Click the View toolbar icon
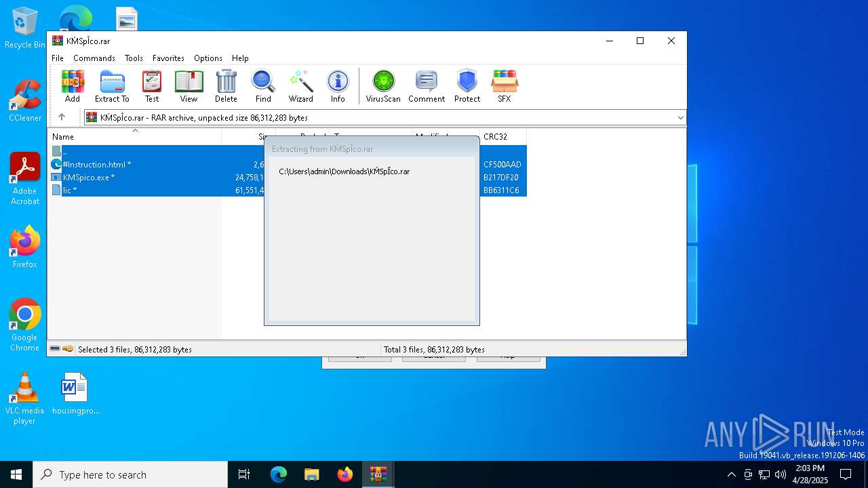This screenshot has height=488, width=868. 189,86
